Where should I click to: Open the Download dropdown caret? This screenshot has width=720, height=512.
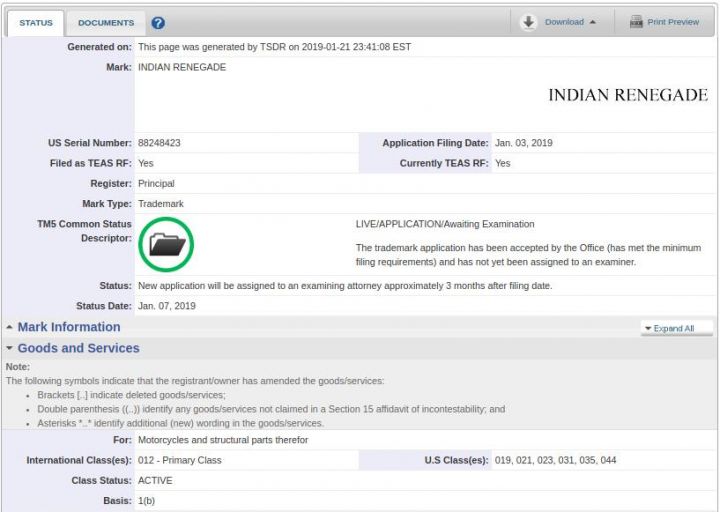(x=593, y=22)
